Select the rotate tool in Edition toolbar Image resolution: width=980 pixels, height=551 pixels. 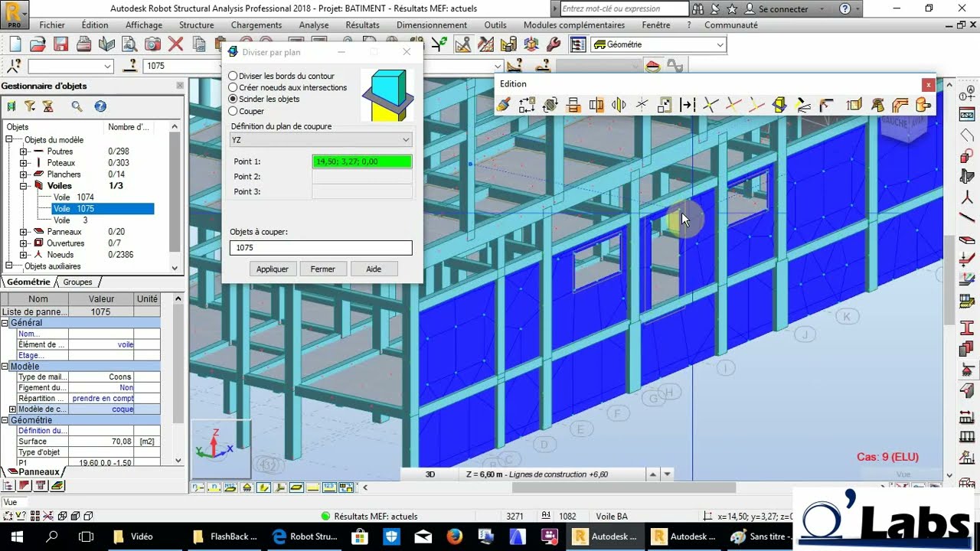coord(550,105)
